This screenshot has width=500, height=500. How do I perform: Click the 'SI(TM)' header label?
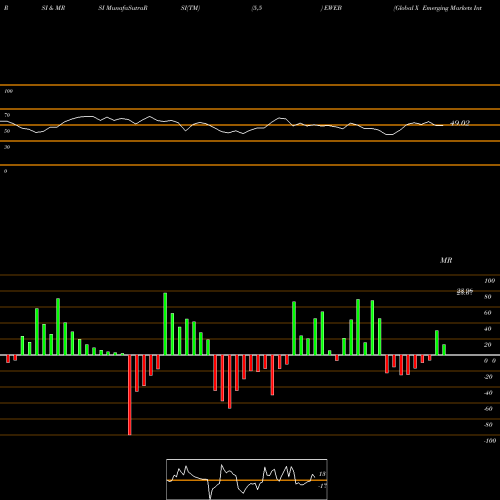190,8
